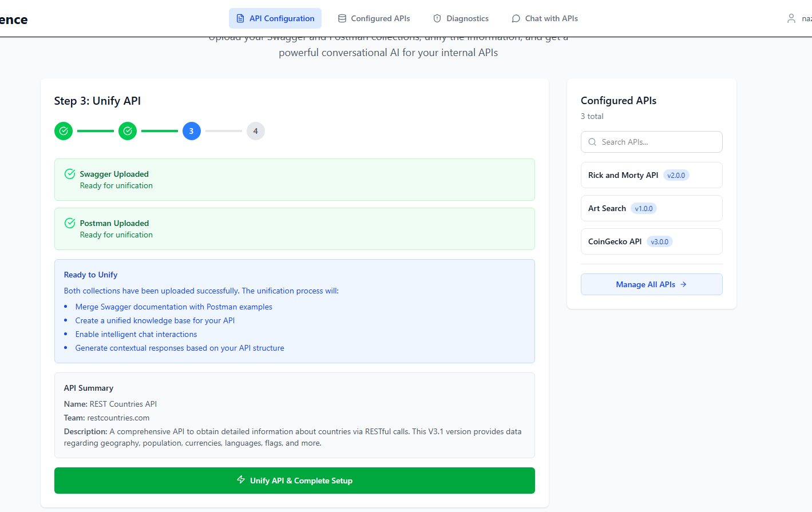Select the current step 3 indicator

192,131
